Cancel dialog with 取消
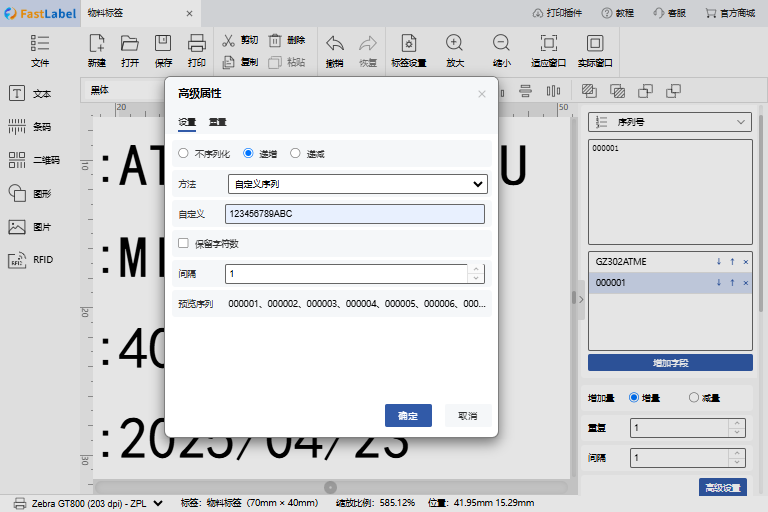Screen dimensions: 768x512 (x=468, y=415)
